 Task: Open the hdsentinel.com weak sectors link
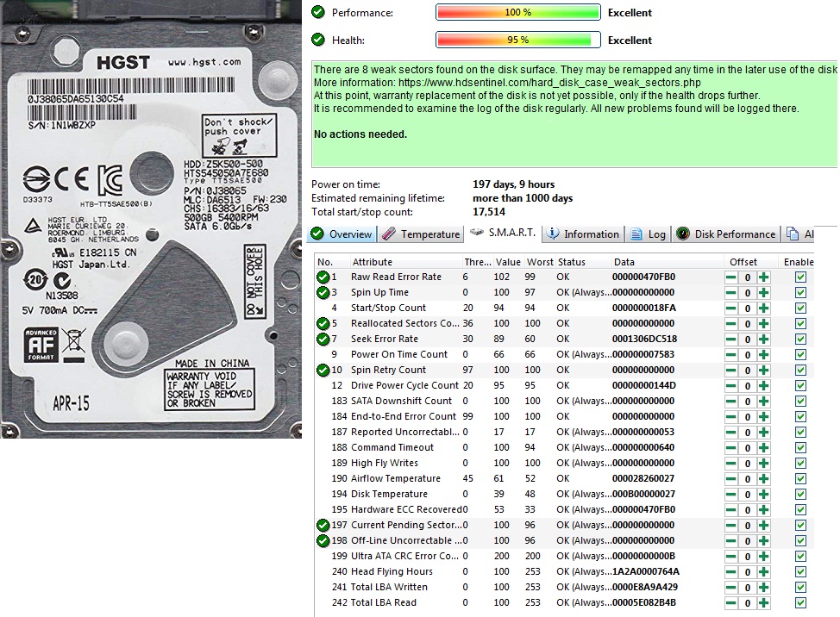click(549, 83)
